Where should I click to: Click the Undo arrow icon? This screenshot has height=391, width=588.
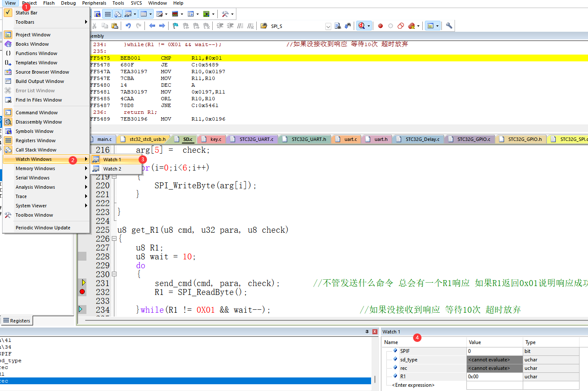(128, 26)
